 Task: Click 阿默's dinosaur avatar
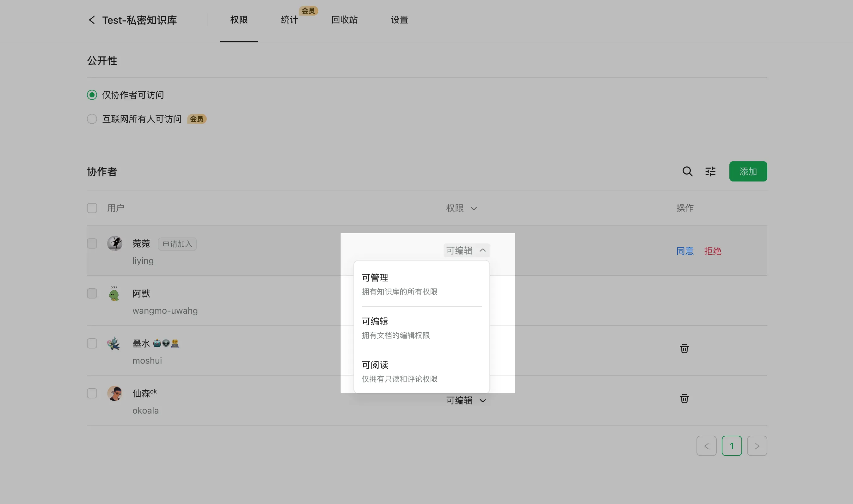click(x=114, y=293)
